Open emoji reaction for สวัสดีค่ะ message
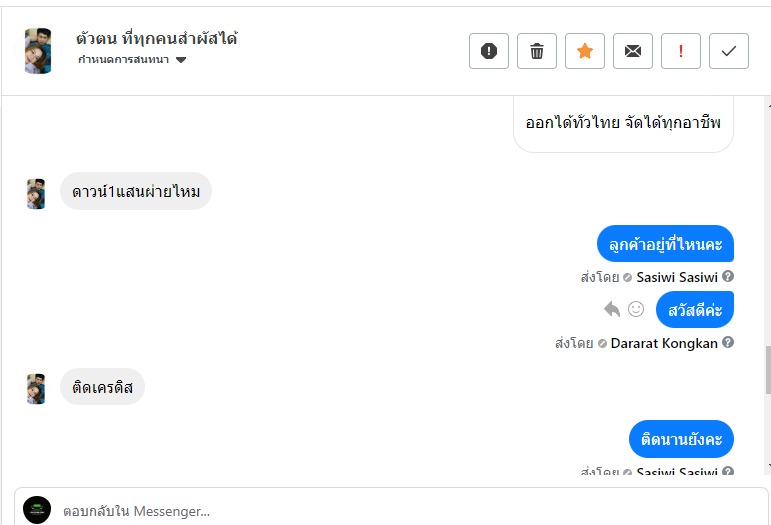The width and height of the screenshot is (771, 525). (x=636, y=310)
